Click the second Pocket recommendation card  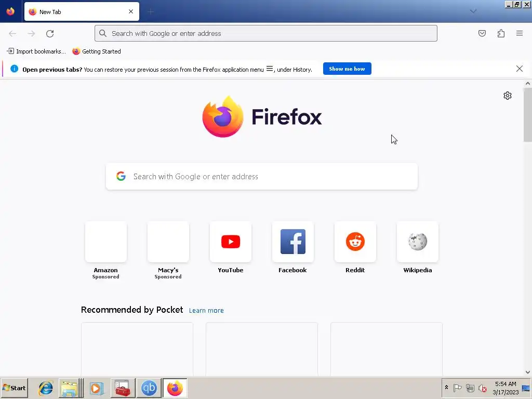click(262, 349)
